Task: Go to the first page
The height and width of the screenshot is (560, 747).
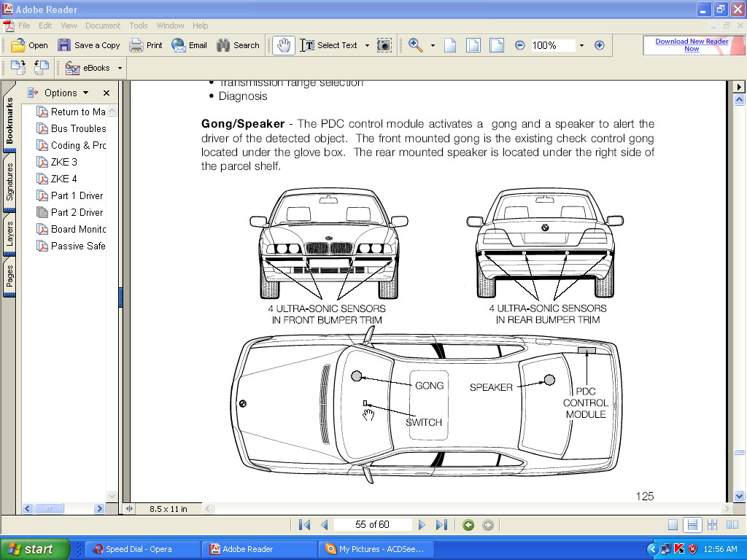Action: point(304,525)
